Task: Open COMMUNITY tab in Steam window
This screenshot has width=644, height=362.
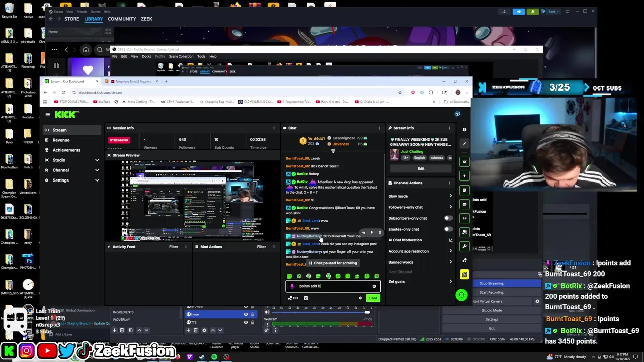Action: tap(122, 19)
